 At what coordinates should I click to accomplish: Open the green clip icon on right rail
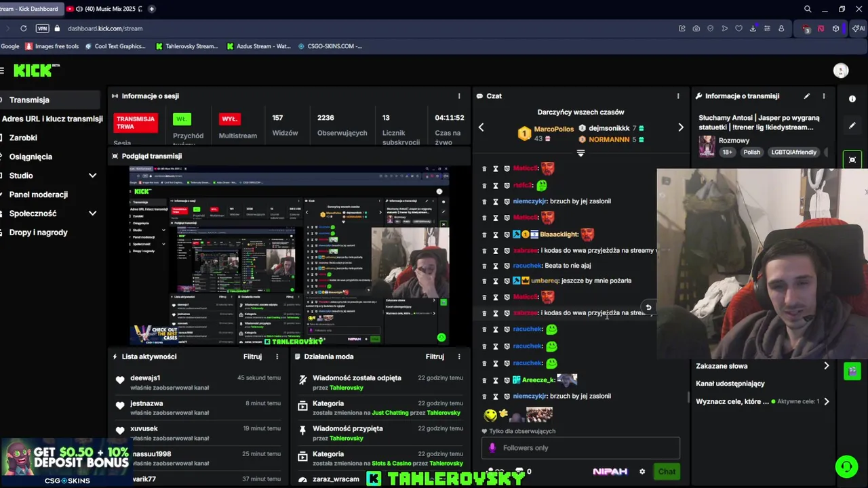pyautogui.click(x=852, y=371)
